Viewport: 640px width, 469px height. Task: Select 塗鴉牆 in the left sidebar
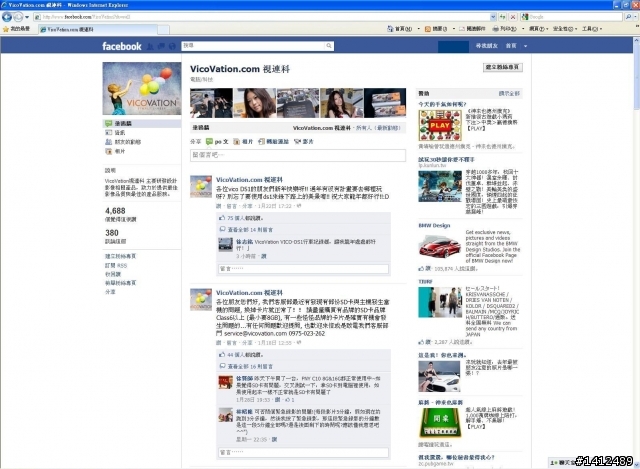pyautogui.click(x=142, y=123)
